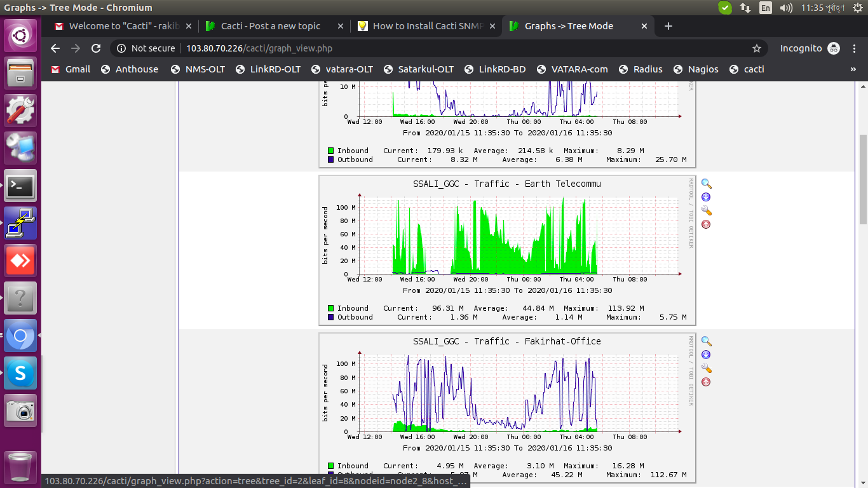Open the volume indicator in top panel
Viewport: 868px width, 488px height.
pyautogui.click(x=786, y=8)
